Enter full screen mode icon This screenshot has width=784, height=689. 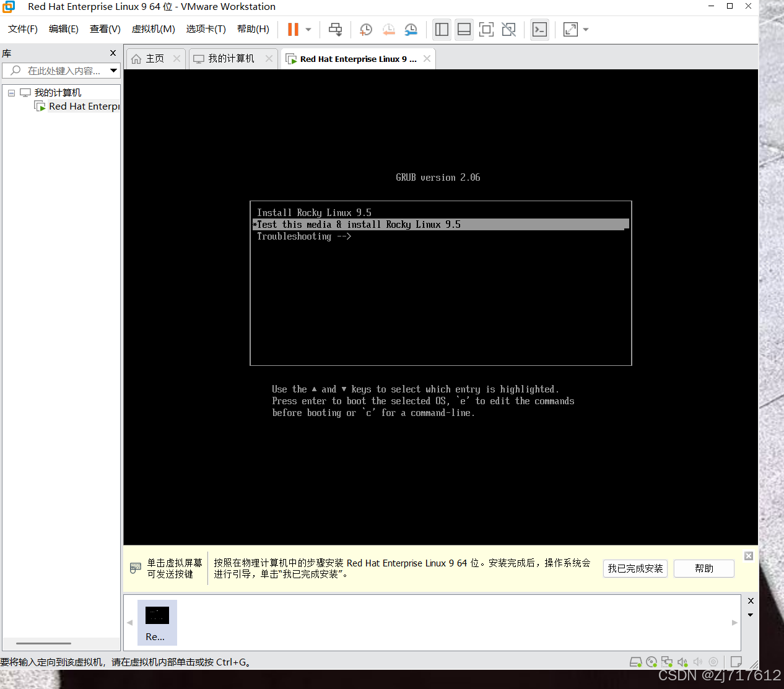click(486, 29)
